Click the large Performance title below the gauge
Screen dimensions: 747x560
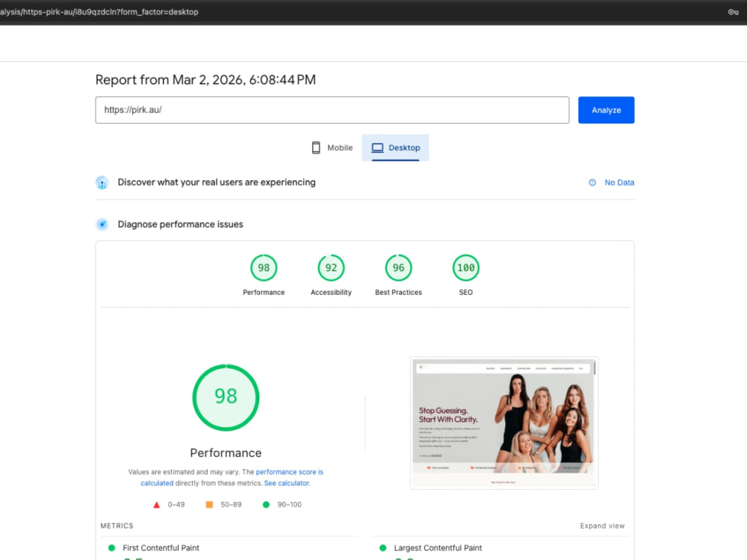tap(226, 453)
